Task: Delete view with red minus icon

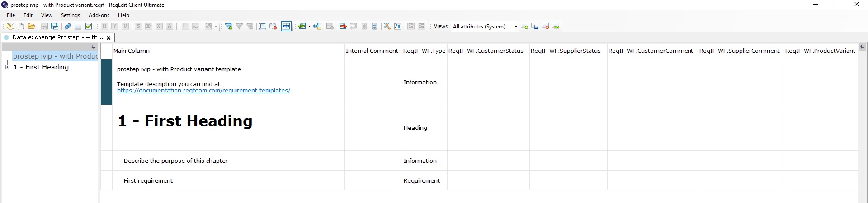Action: pyautogui.click(x=545, y=26)
